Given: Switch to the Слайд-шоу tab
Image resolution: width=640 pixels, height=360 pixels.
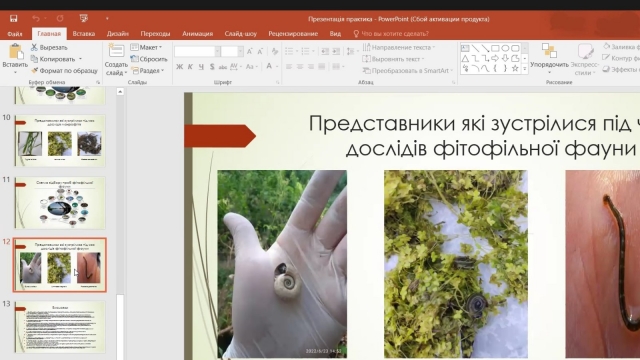Looking at the screenshot, I should click(240, 34).
